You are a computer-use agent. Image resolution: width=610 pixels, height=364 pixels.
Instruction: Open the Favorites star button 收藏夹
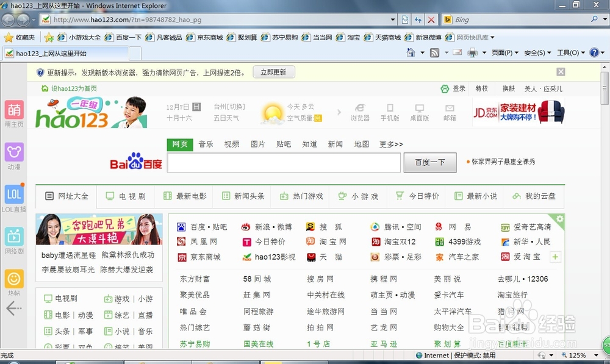point(20,37)
